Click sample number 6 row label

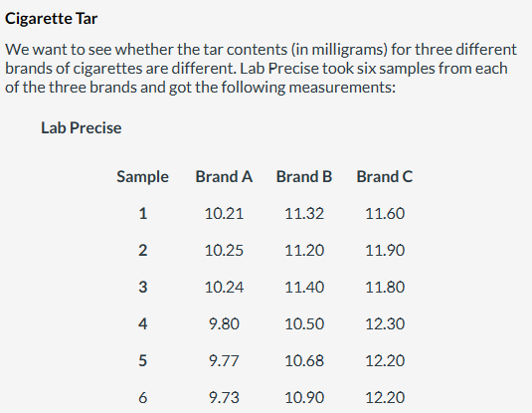[143, 397]
